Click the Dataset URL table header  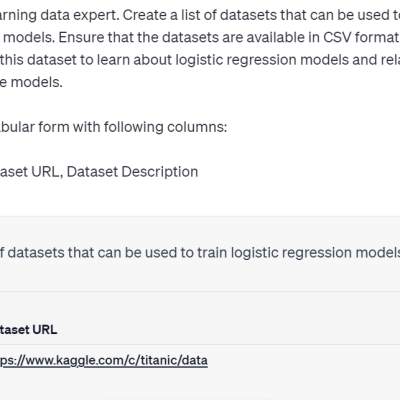tap(28, 330)
